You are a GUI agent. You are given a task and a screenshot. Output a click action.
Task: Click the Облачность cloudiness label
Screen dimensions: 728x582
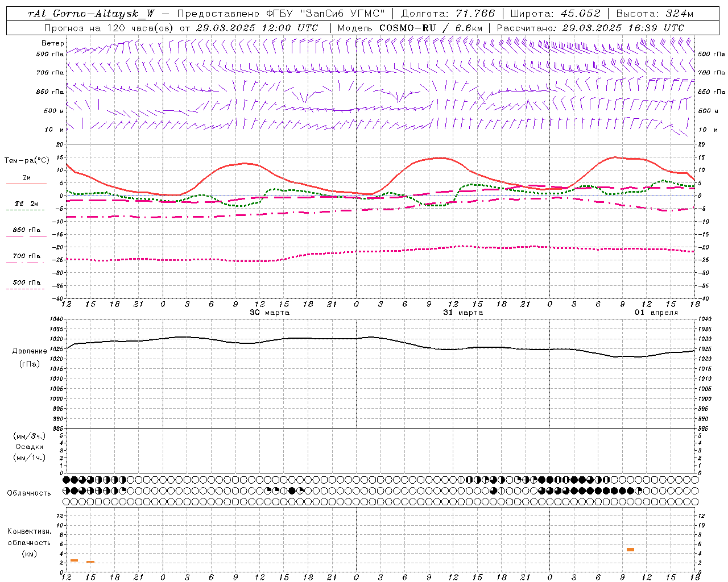tap(29, 493)
